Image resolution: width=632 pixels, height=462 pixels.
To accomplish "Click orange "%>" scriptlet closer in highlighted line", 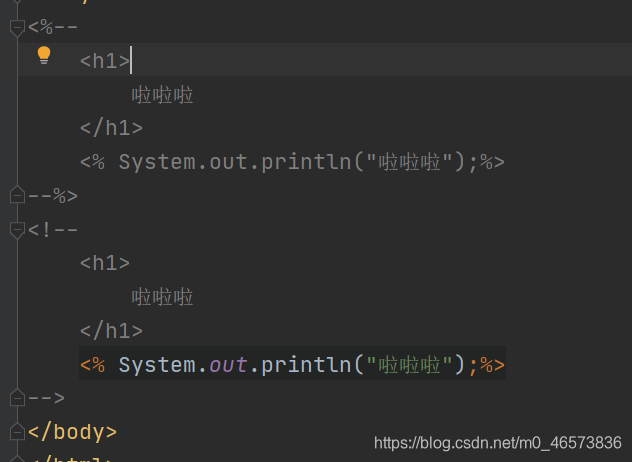I will tap(492, 365).
